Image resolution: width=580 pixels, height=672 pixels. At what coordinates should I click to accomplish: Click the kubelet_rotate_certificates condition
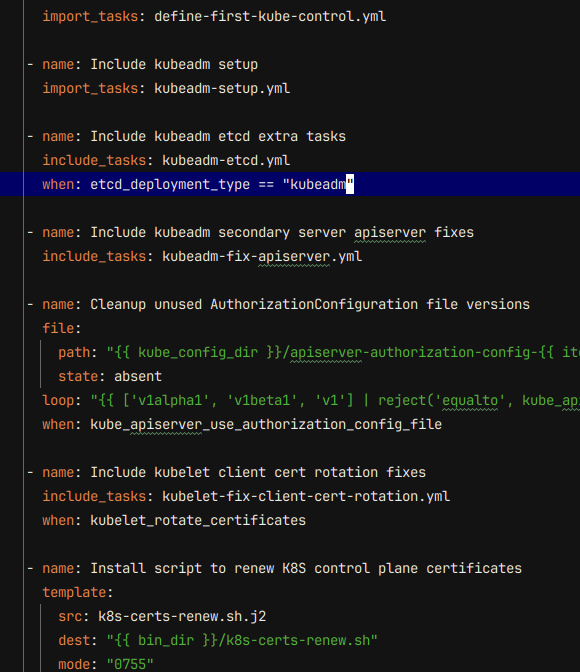tap(198, 521)
